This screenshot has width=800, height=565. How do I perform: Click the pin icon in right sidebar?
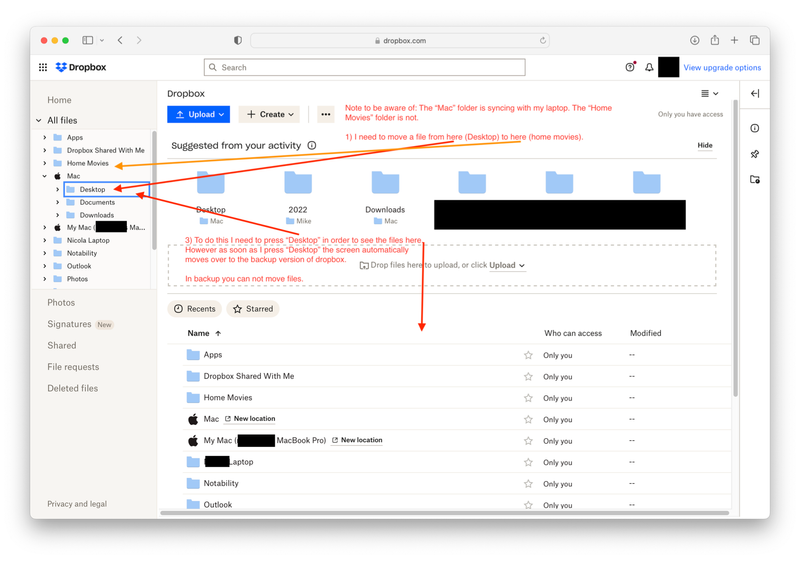pos(755,154)
